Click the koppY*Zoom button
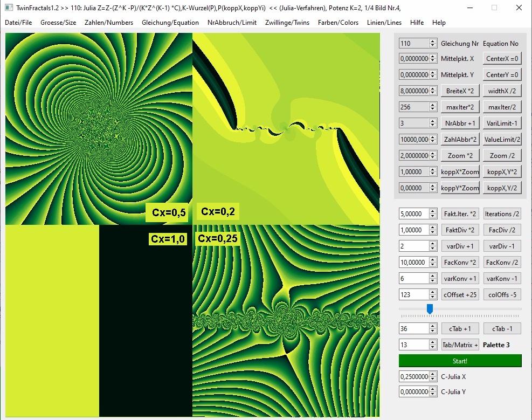This screenshot has height=420, width=532. [460, 188]
